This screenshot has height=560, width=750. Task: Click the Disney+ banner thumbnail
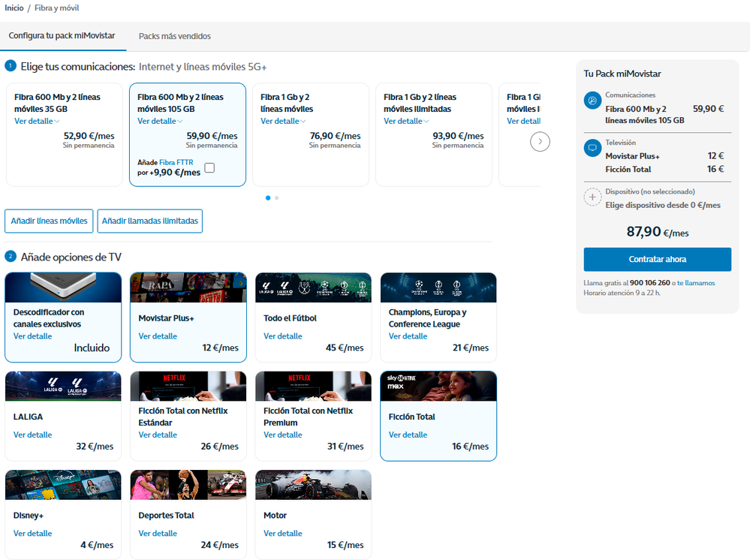click(63, 485)
